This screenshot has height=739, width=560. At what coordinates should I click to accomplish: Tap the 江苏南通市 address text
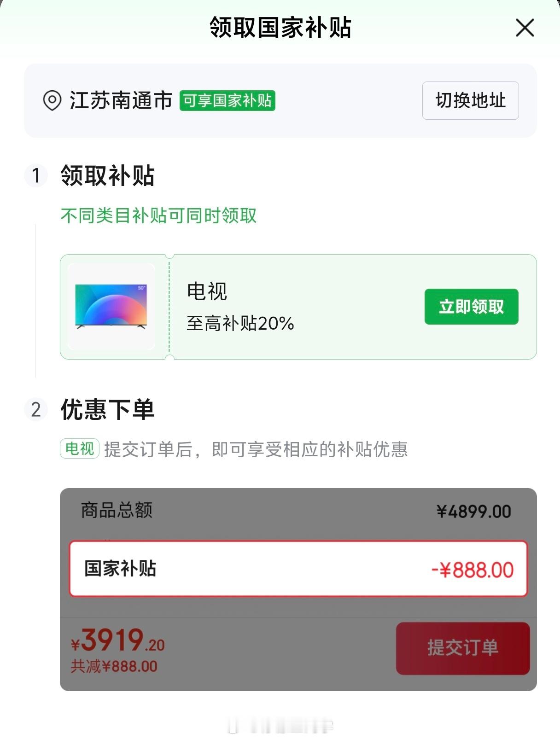[x=121, y=100]
